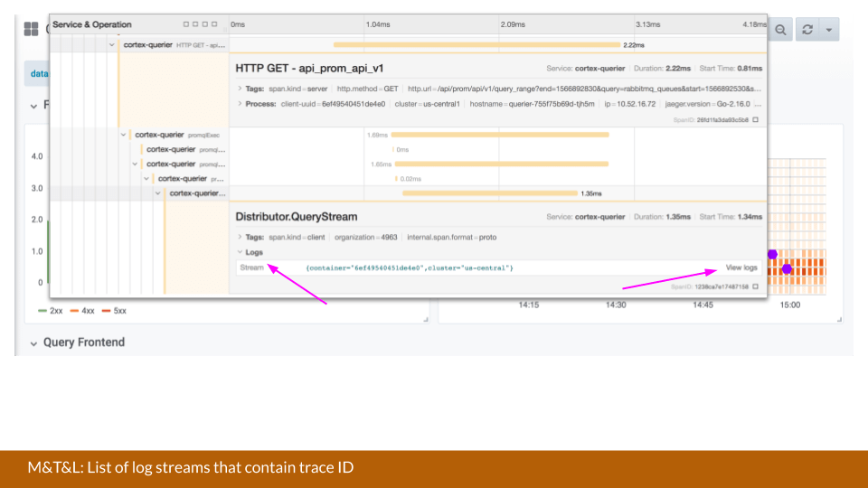Open the refresh interval dropdown arrow

click(x=829, y=30)
